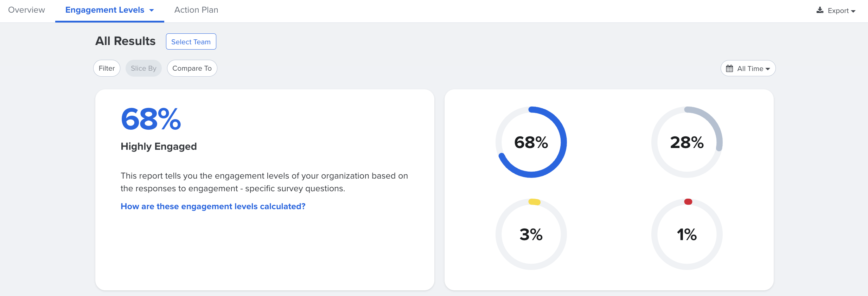Click the Highly Engaged label
Viewport: 868px width, 296px height.
coord(159,146)
